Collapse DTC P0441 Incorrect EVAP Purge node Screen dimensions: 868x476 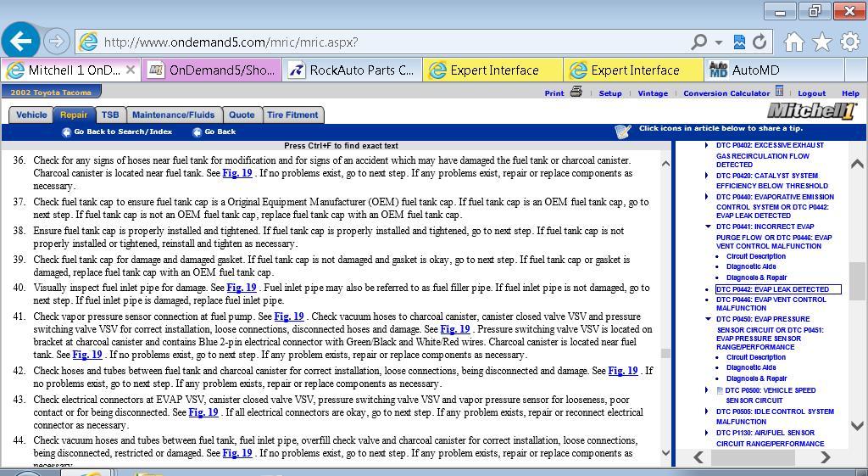click(708, 227)
